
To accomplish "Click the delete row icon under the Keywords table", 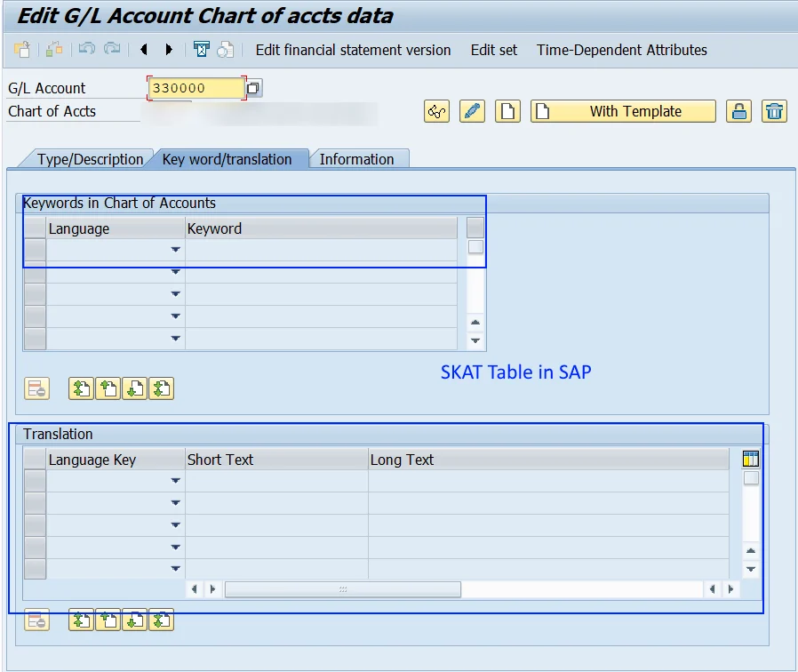I will [x=36, y=389].
